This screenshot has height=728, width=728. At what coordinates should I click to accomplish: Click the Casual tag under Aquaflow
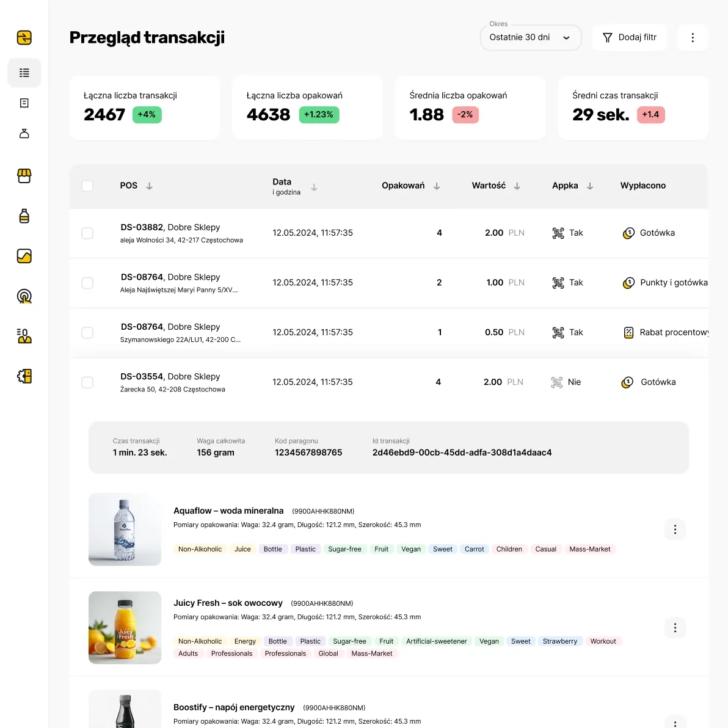point(545,549)
